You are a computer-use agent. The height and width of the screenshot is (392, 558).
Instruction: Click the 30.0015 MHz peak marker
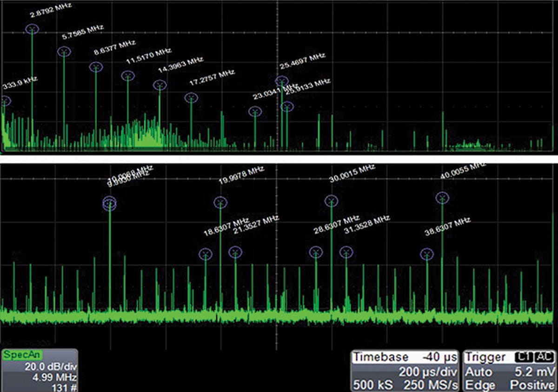pos(331,201)
